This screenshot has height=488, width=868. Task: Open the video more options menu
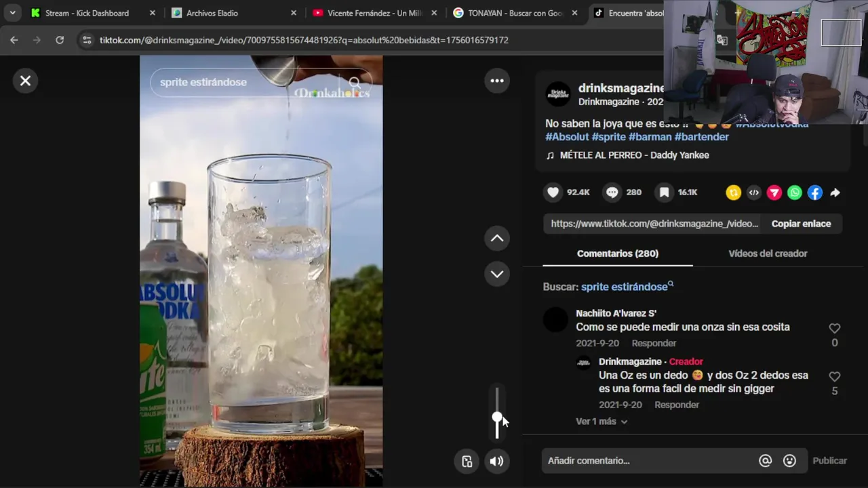pos(497,81)
